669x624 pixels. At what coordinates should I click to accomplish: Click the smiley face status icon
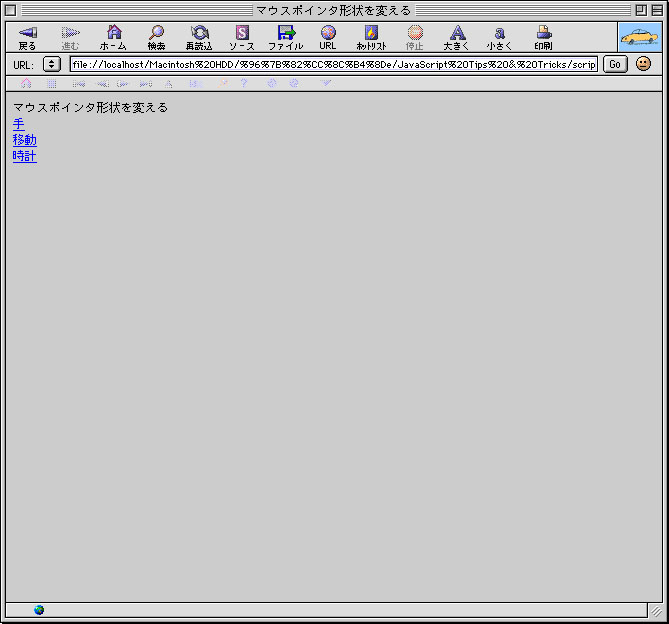click(643, 64)
